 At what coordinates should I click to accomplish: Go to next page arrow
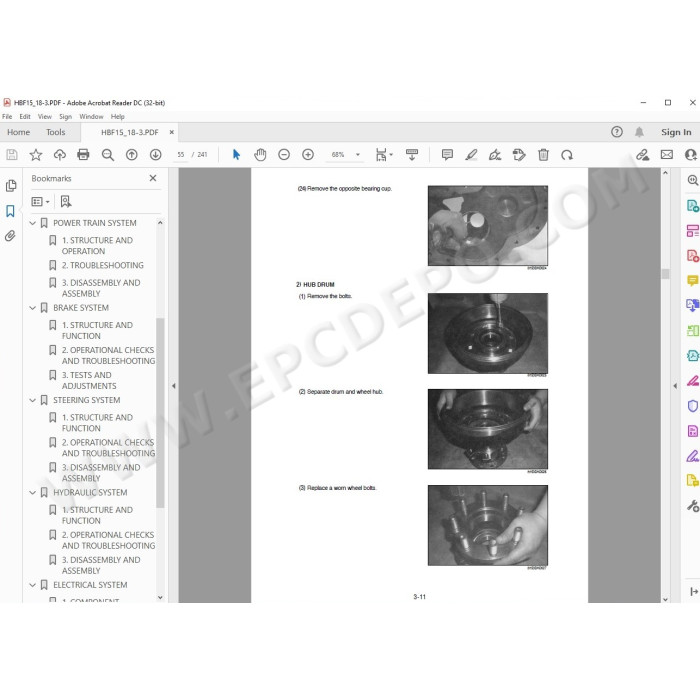[x=155, y=155]
